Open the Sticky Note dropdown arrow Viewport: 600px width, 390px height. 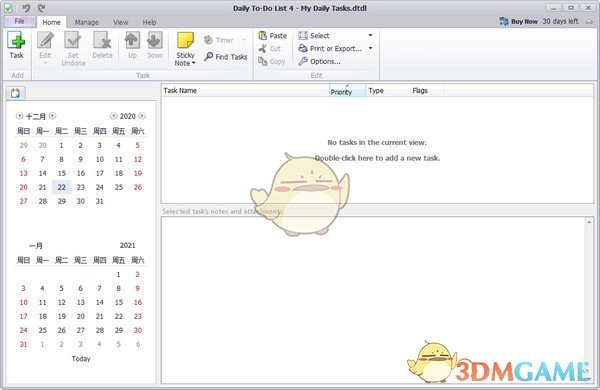[x=194, y=63]
